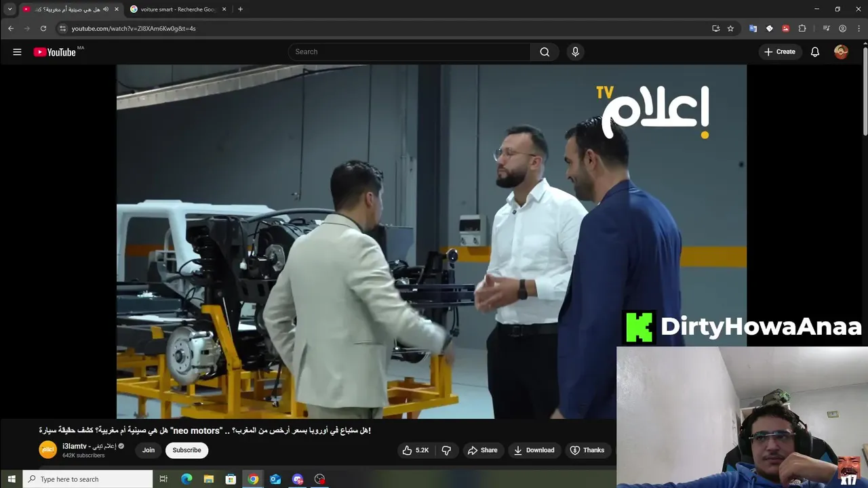Click the video title text
Screen dimensions: 868x488
205,430
